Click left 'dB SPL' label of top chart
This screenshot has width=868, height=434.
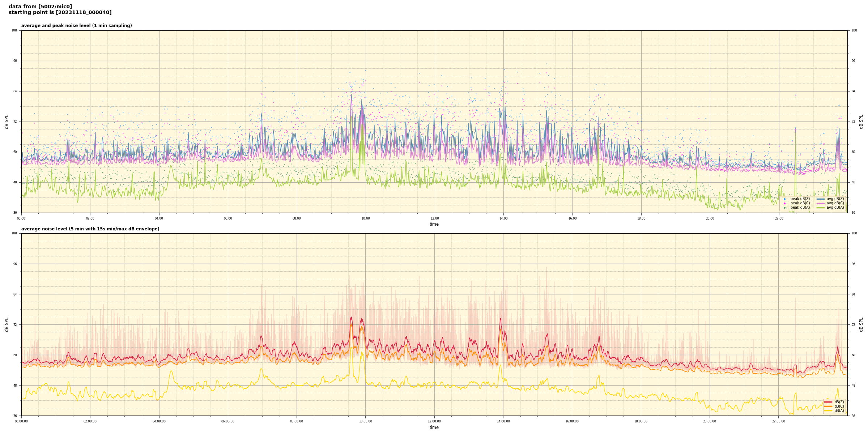tap(7, 122)
